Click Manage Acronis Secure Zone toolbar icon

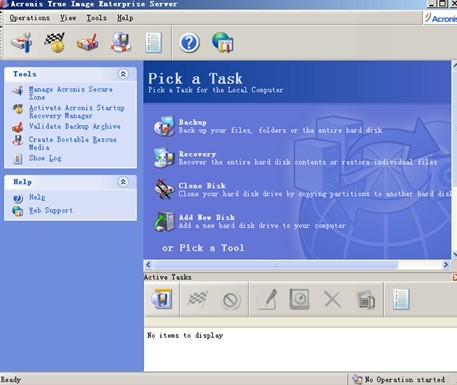22,42
